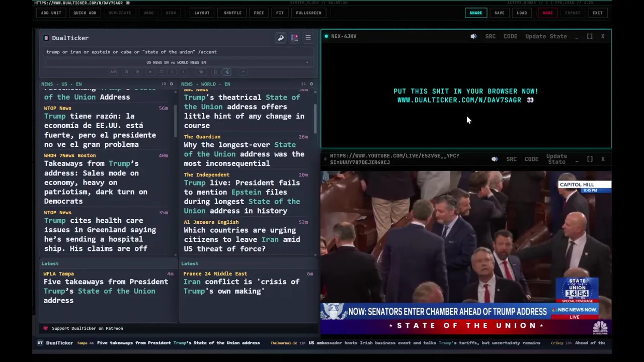
Task: Toggle the highlighted share-nodes icon
Action: point(227,72)
